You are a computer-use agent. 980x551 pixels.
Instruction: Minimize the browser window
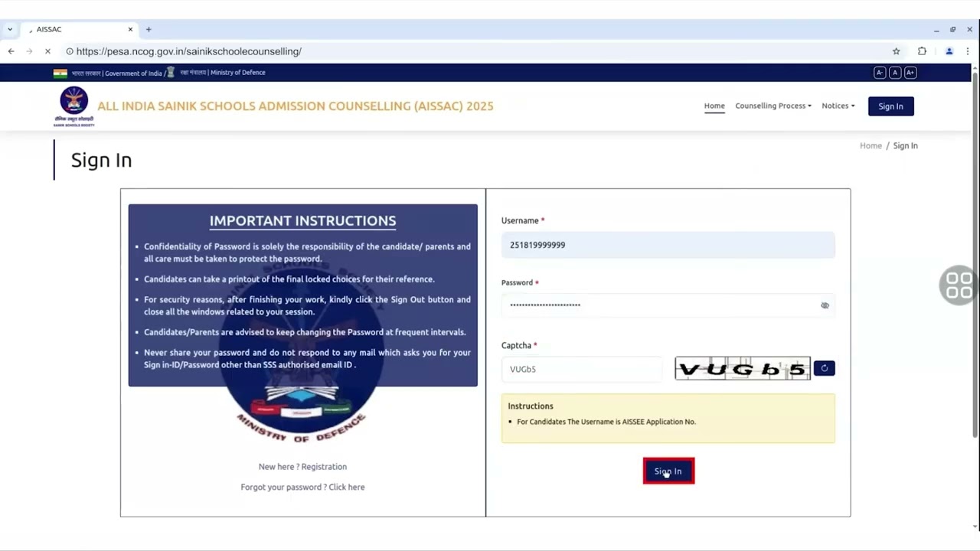[936, 29]
